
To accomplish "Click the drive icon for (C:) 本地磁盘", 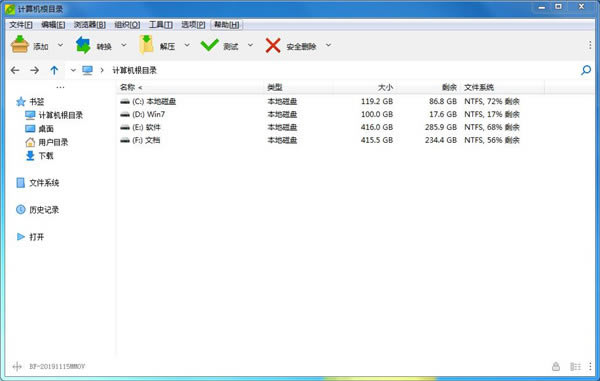I will click(x=125, y=101).
